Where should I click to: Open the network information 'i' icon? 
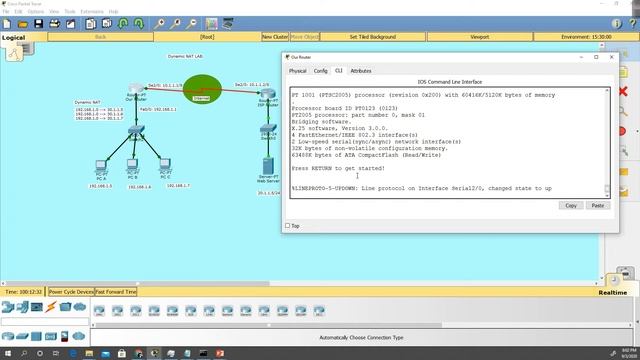pos(617,24)
